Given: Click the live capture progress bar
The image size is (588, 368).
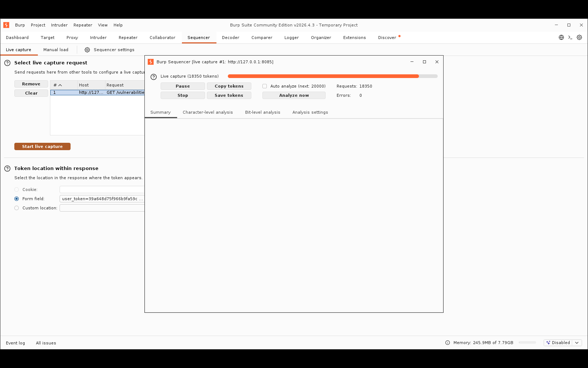Looking at the screenshot, I should 333,76.
